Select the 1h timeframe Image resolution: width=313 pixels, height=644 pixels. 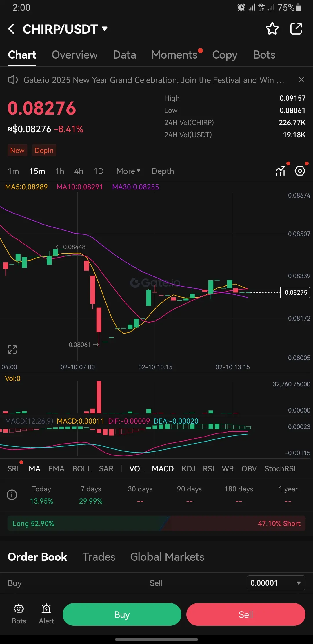[x=60, y=171]
